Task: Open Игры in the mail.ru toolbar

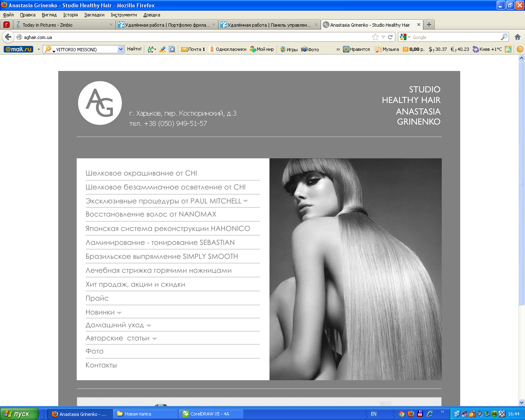Action: click(289, 49)
